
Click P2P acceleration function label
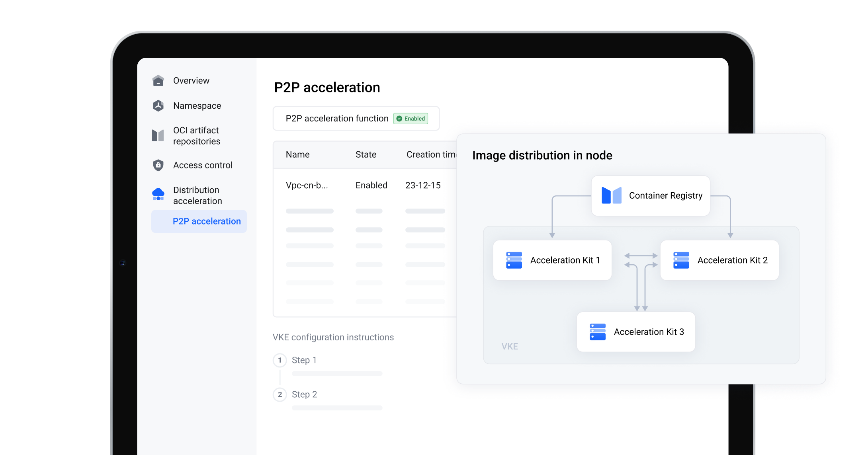click(337, 119)
